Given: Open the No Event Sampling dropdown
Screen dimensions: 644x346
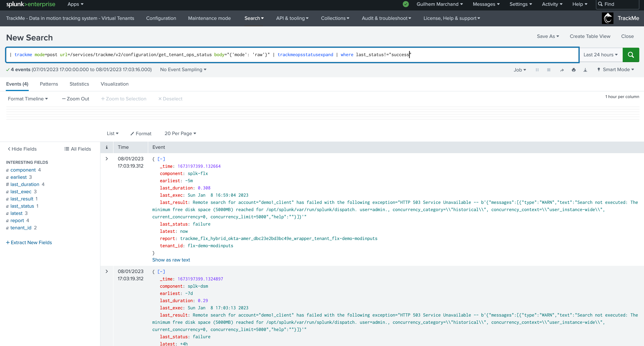Looking at the screenshot, I should pyautogui.click(x=183, y=70).
